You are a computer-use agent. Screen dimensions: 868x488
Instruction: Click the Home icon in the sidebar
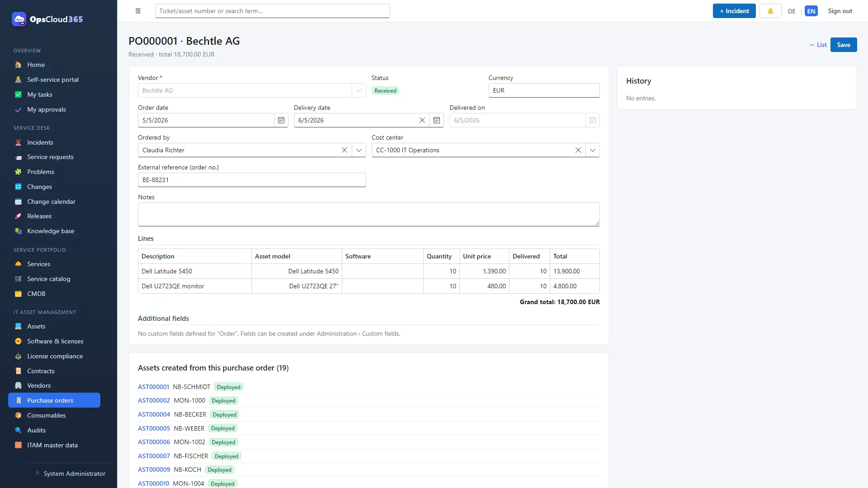[18, 65]
